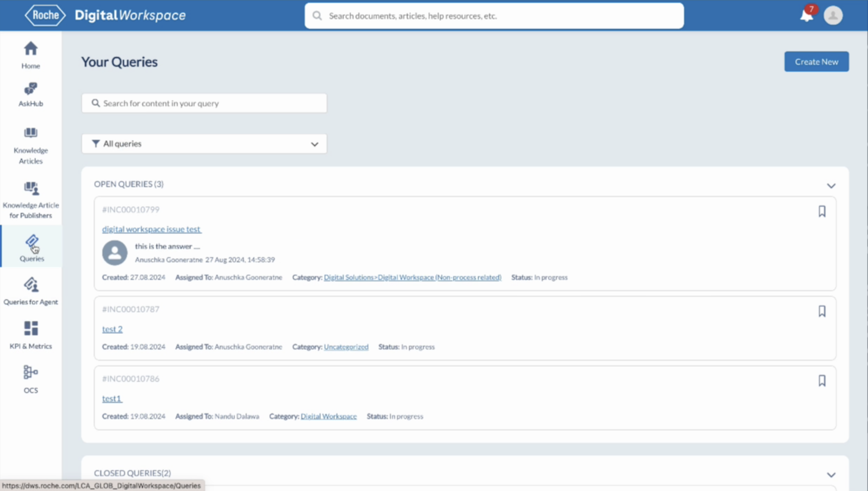Bookmark query INC00010799
This screenshot has width=868, height=491.
tap(822, 211)
